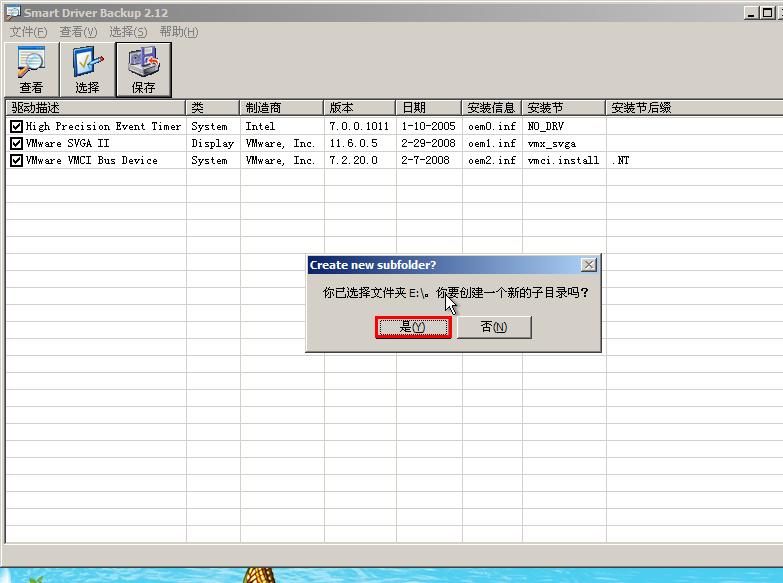This screenshot has height=583, width=783.
Task: Click the Display class cell
Action: coord(213,144)
